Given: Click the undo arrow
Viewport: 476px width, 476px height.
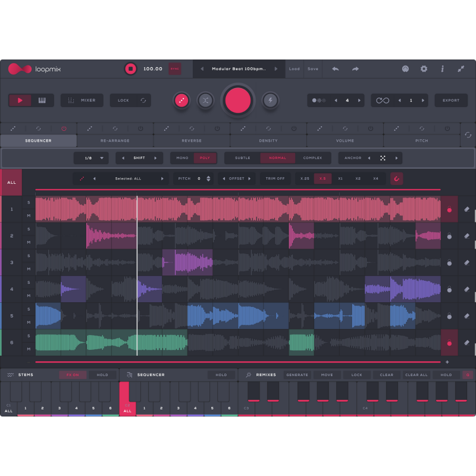Looking at the screenshot, I should pos(336,69).
